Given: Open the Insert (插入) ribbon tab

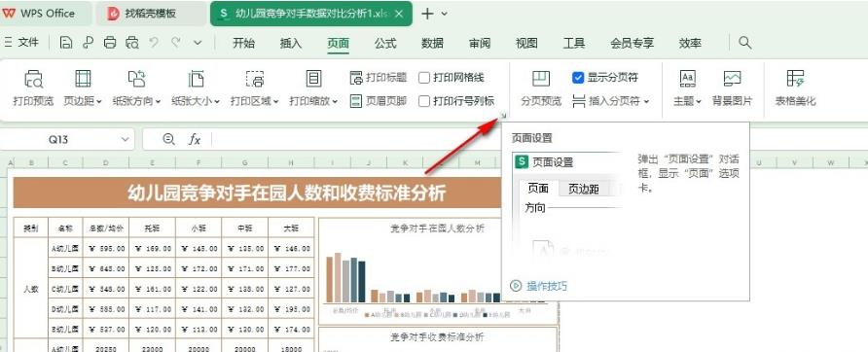Looking at the screenshot, I should (x=291, y=43).
